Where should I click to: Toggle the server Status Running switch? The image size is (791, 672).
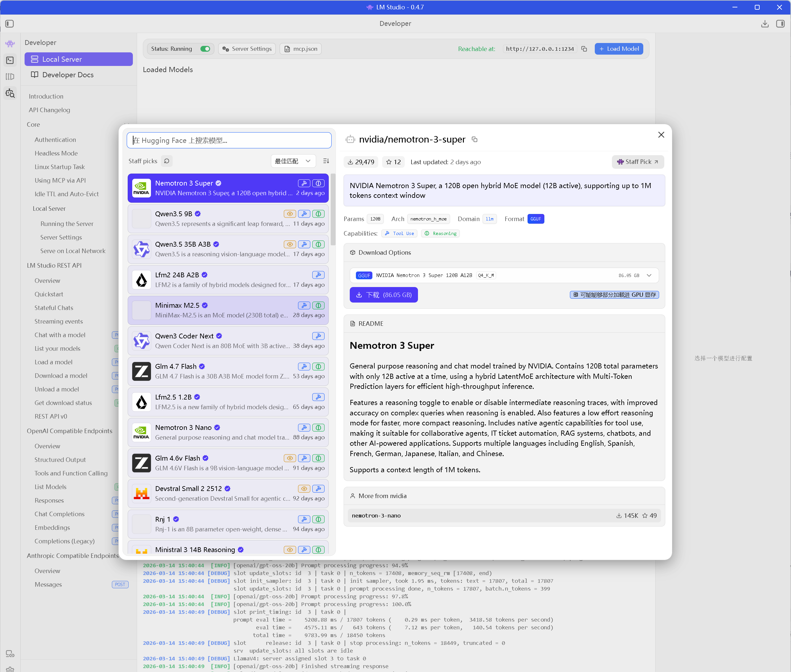[205, 49]
